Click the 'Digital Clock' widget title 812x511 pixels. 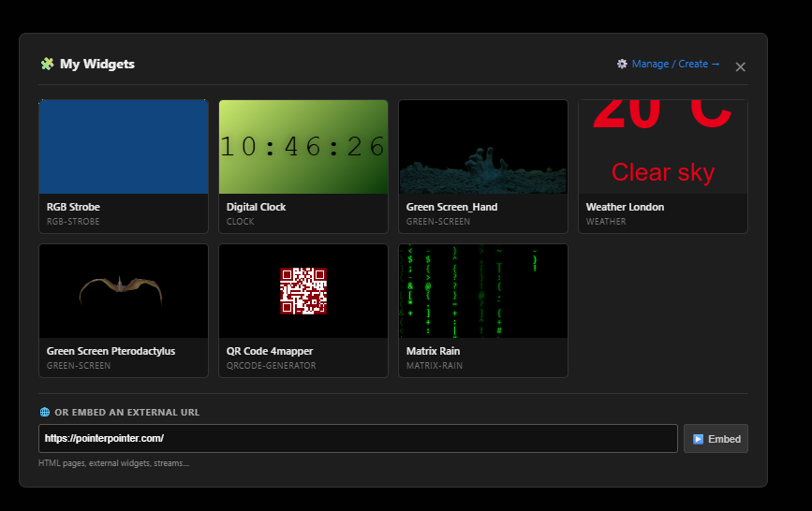pos(256,207)
